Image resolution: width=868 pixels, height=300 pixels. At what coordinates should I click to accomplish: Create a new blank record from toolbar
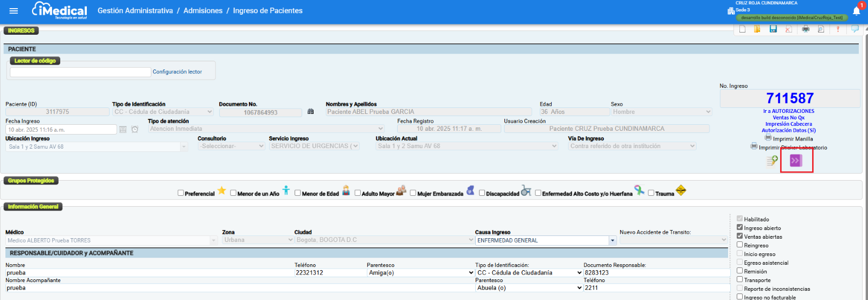click(743, 29)
